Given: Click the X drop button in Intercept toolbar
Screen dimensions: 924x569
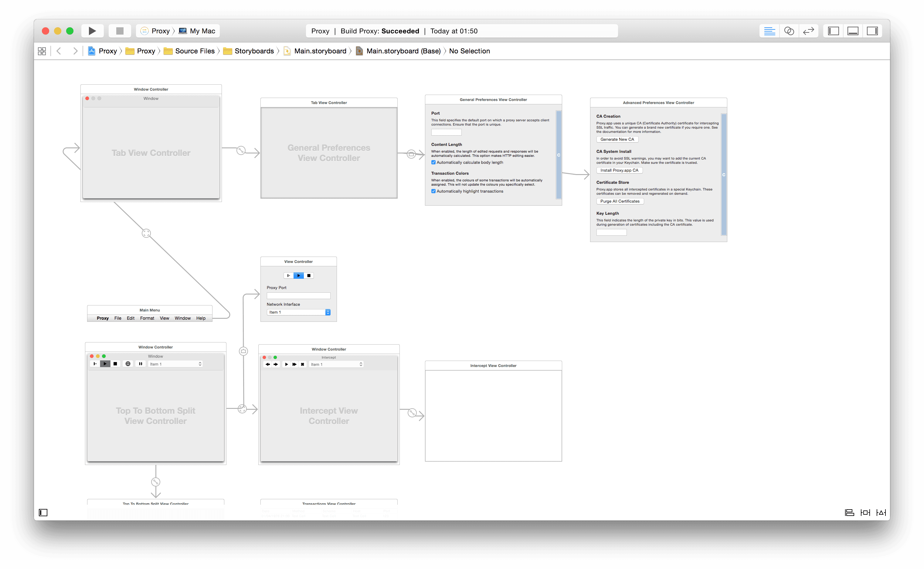Looking at the screenshot, I should [x=302, y=364].
